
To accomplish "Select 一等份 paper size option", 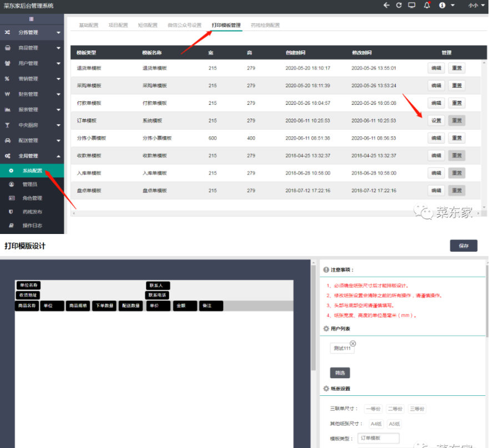I will click(x=373, y=409).
